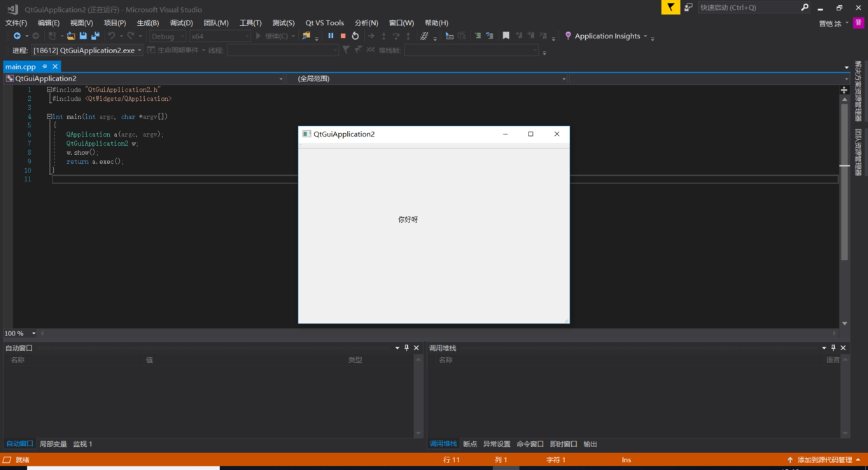
Task: Click the send feedback icon
Action: tap(689, 7)
